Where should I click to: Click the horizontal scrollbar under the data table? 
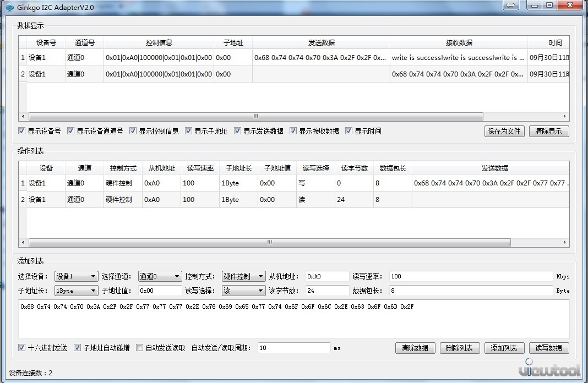click(255, 116)
